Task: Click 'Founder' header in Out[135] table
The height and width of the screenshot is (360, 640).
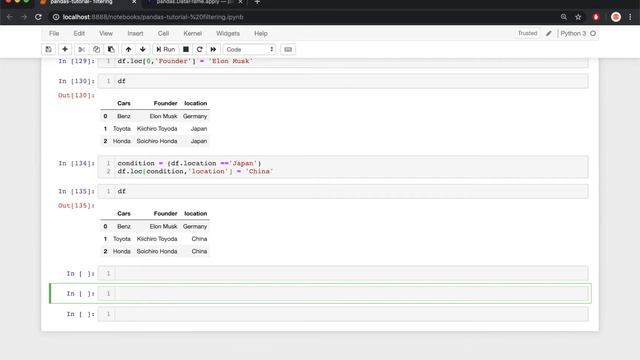Action: (165, 213)
